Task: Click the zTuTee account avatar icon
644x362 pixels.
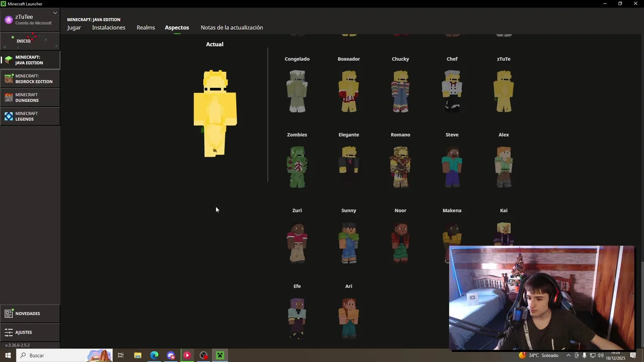Action: point(9,20)
